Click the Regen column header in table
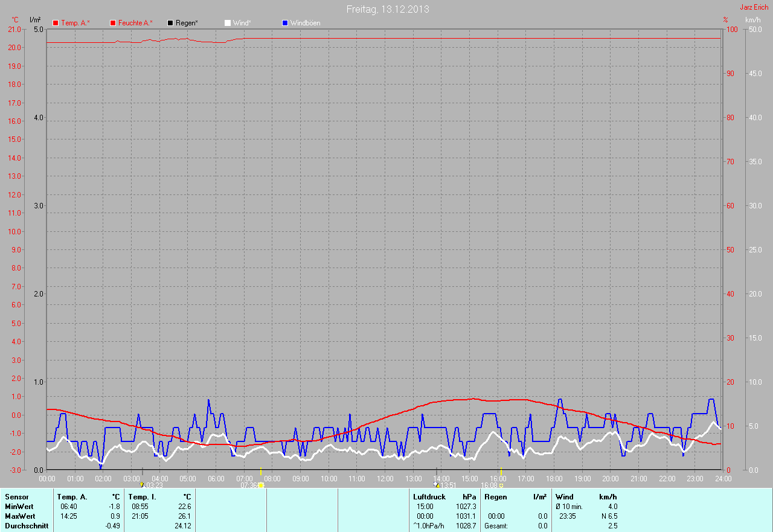773x532 pixels. tap(495, 497)
